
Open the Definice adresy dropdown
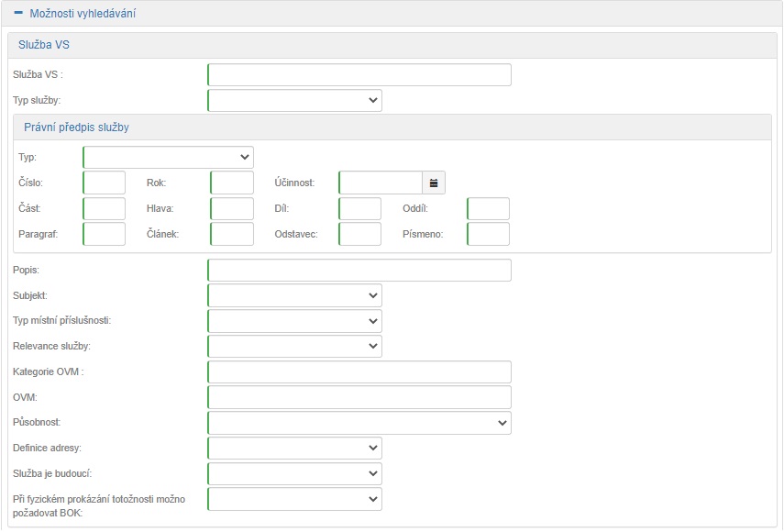pos(294,448)
